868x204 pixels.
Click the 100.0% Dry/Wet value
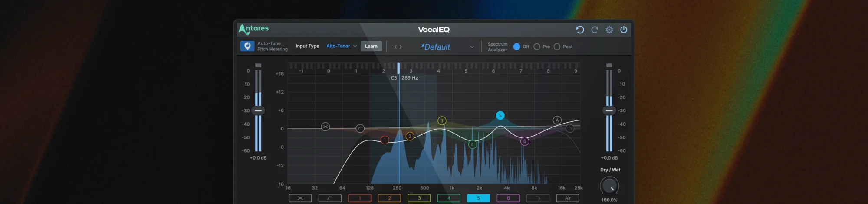609,200
